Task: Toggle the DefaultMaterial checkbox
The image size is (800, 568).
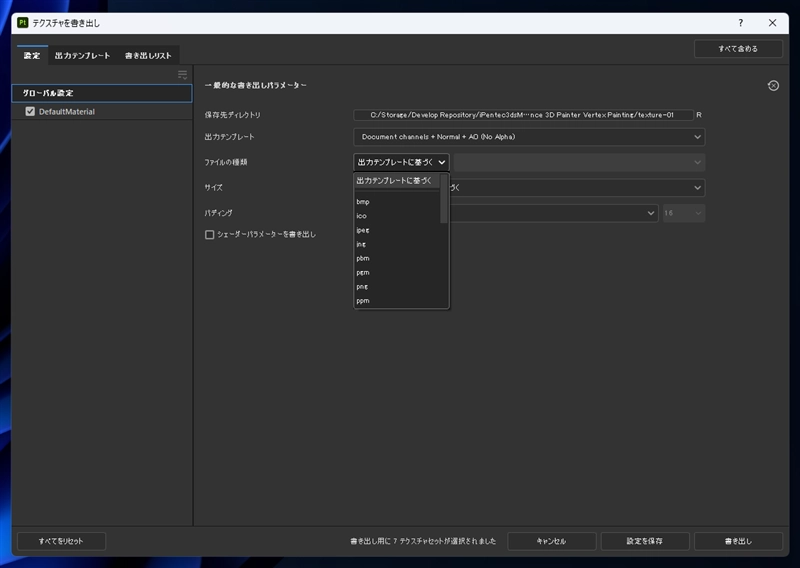Action: [30, 111]
